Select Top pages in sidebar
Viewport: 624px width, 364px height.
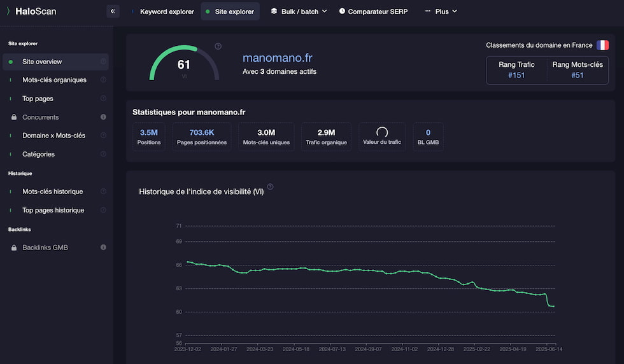38,99
